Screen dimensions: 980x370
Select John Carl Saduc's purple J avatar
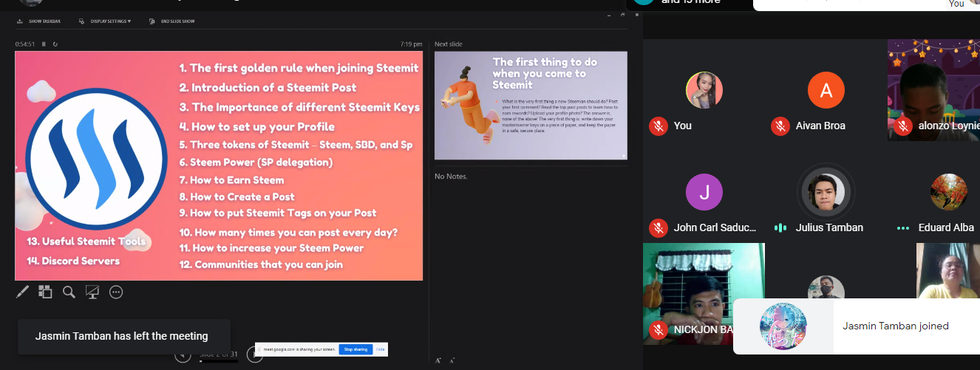click(704, 193)
